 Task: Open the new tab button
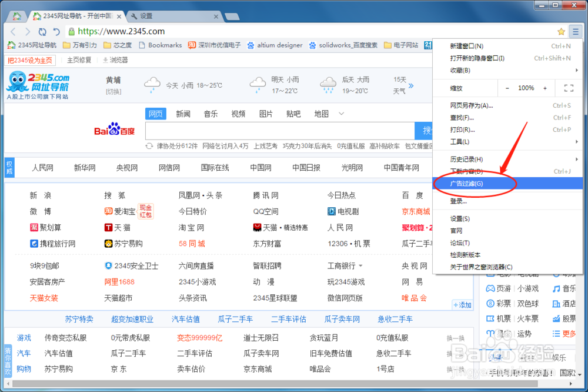tap(232, 16)
